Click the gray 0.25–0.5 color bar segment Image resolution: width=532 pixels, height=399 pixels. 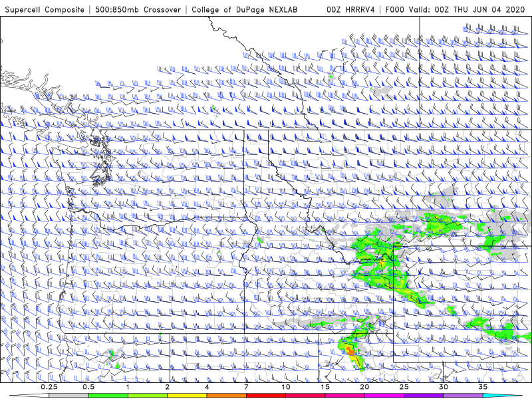(x=69, y=396)
